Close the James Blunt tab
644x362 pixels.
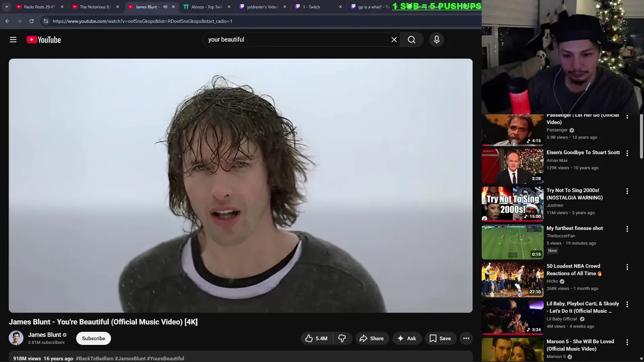pos(173,7)
